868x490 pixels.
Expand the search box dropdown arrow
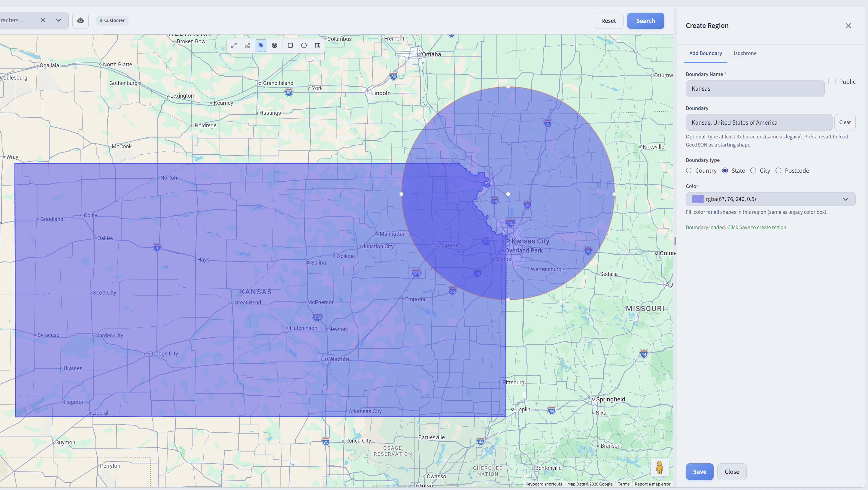tap(59, 20)
